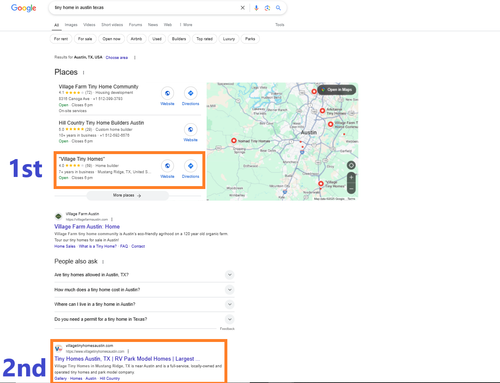
Task: Click the Nomad Tiny Homes map pin
Action: pos(234,141)
